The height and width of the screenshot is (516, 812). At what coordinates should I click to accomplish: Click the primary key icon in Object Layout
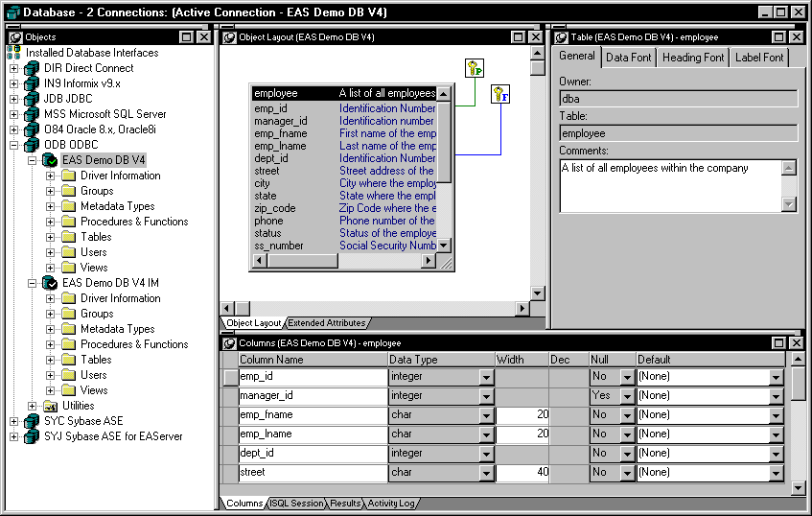click(x=475, y=68)
